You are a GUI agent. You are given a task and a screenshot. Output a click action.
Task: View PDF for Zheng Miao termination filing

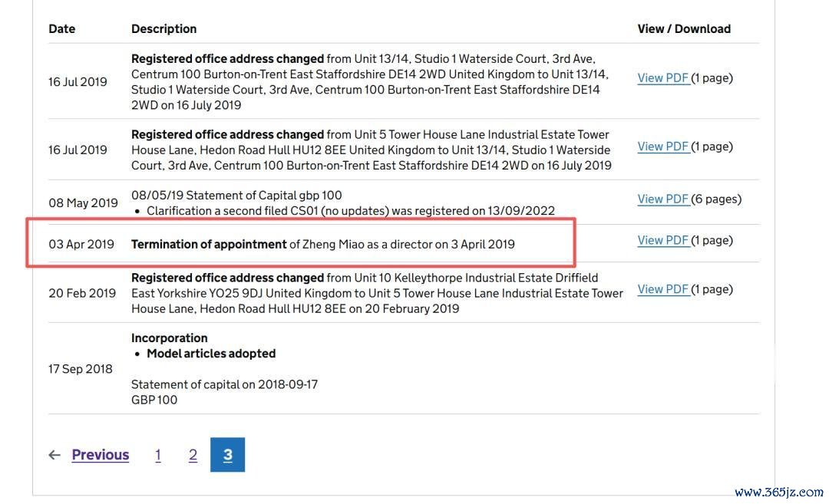(x=663, y=240)
